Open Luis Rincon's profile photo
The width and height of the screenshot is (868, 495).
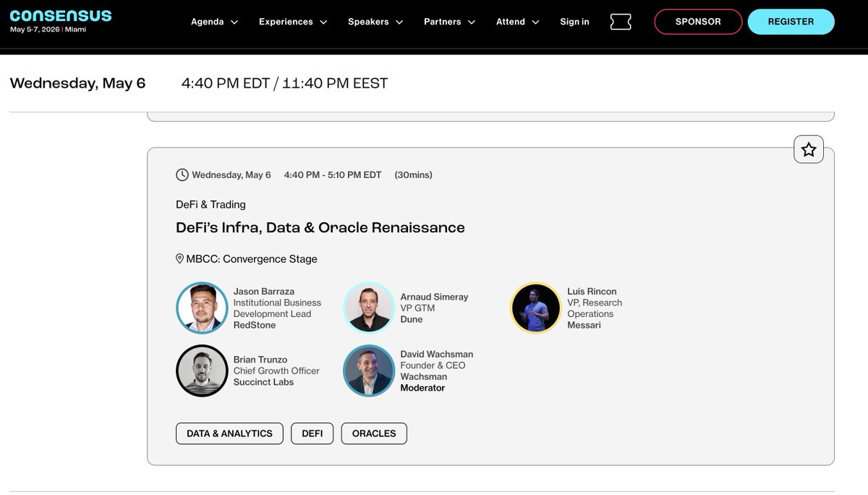coord(535,308)
